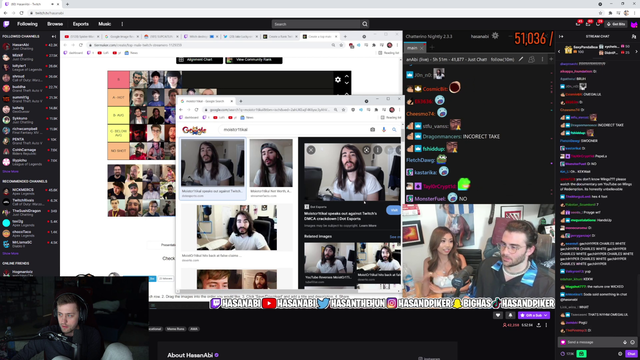640x360 pixels.
Task: Open the S tier row settings gear
Action: (x=338, y=80)
